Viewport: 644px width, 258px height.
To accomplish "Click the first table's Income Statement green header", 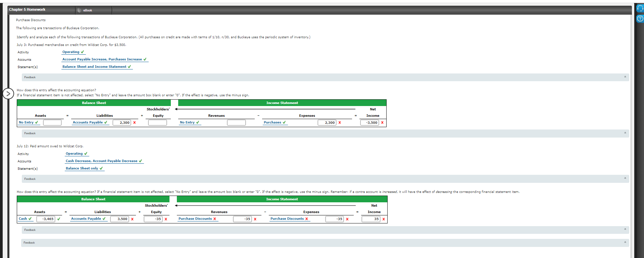I will click(282, 103).
